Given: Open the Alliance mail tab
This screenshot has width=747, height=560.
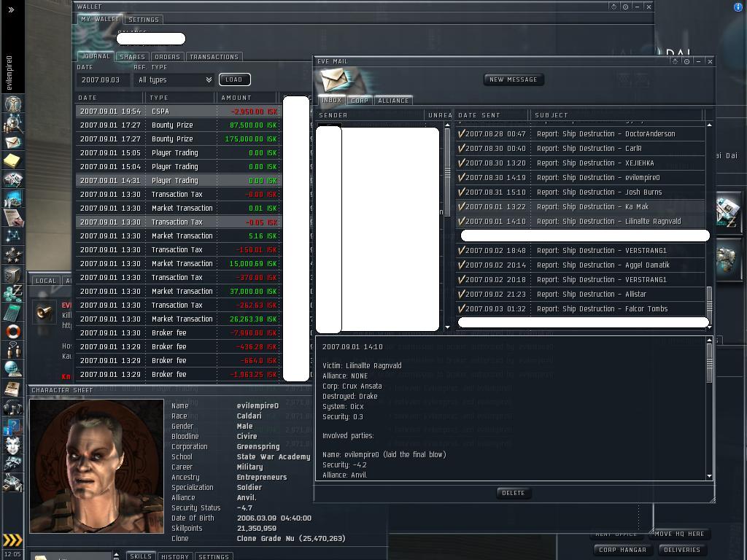Looking at the screenshot, I should 393,101.
